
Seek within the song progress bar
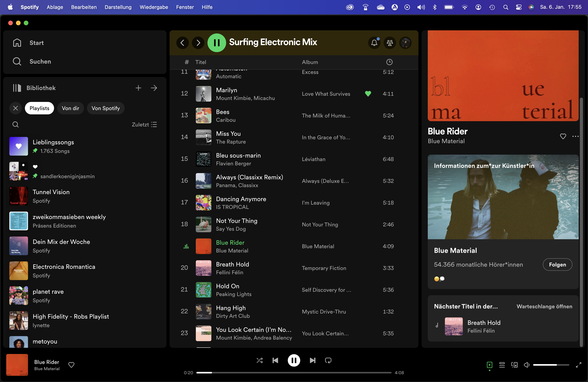(294, 373)
